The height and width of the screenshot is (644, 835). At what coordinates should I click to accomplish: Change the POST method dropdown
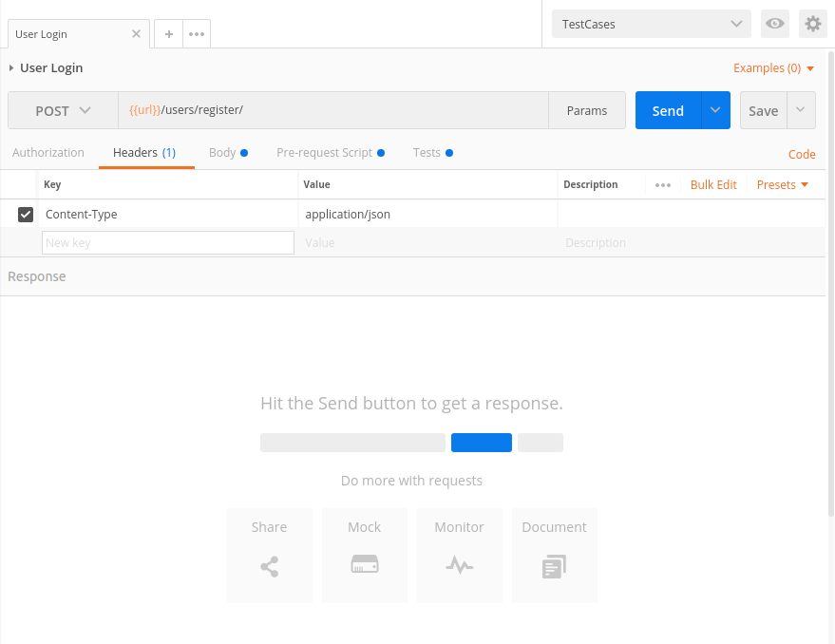(63, 110)
